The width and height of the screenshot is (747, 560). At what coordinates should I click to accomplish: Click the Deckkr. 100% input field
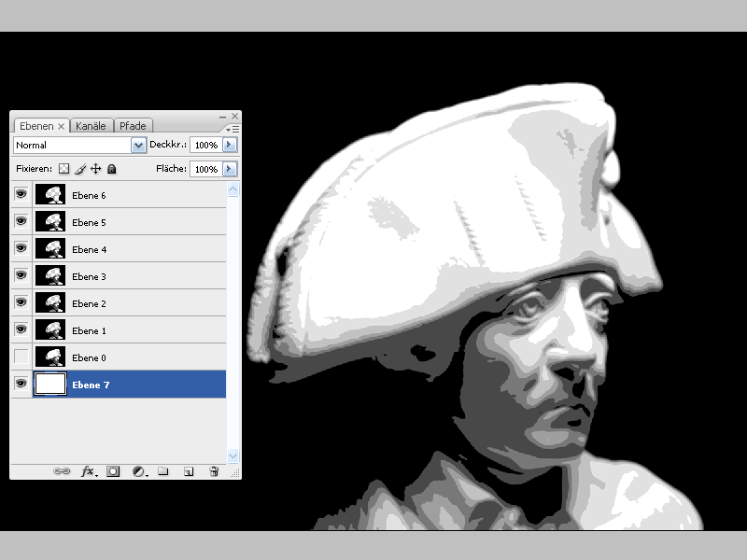[206, 145]
